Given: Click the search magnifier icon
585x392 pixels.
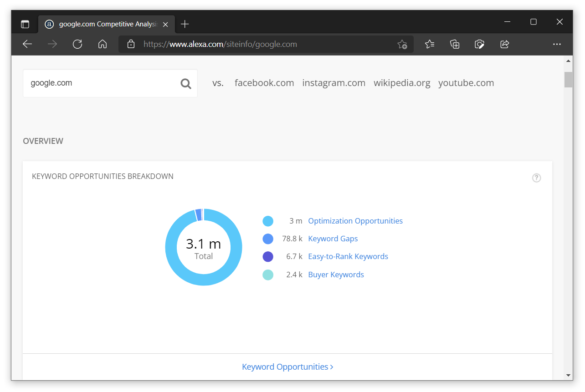Looking at the screenshot, I should tap(186, 83).
